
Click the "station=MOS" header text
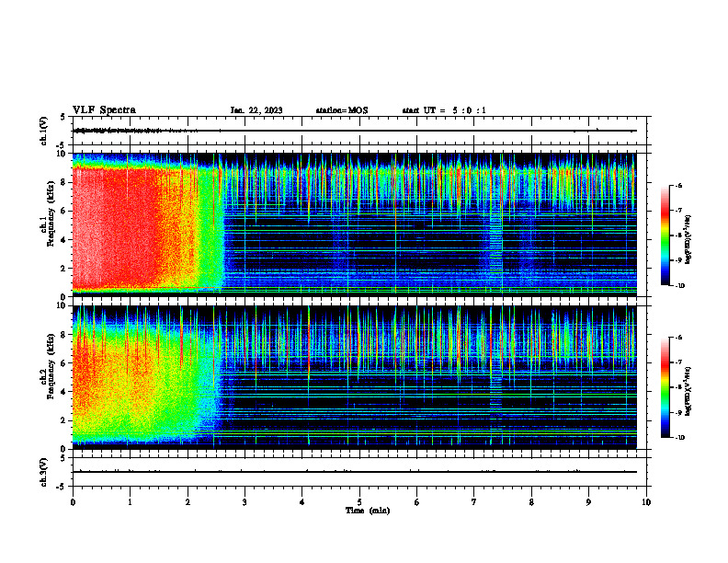coord(342,110)
